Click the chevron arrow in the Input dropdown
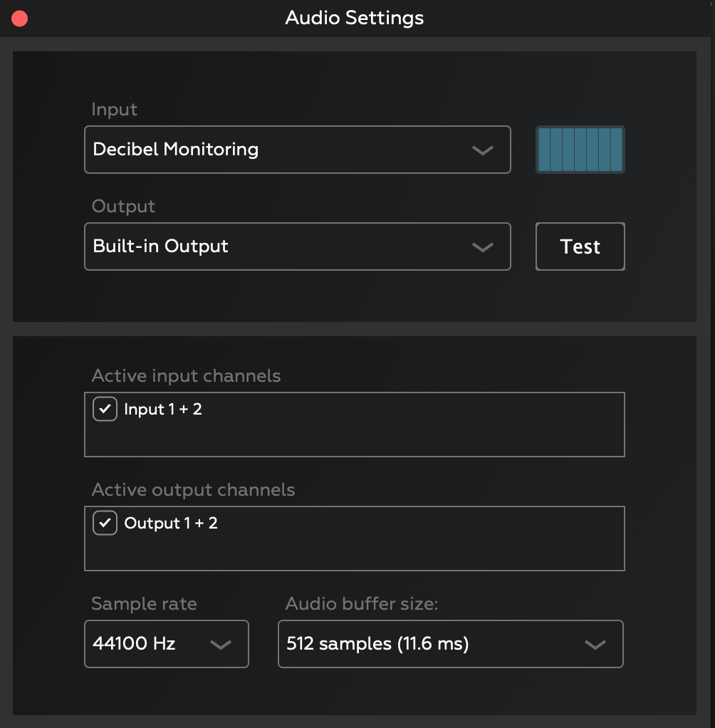The height and width of the screenshot is (728, 715). point(483,150)
